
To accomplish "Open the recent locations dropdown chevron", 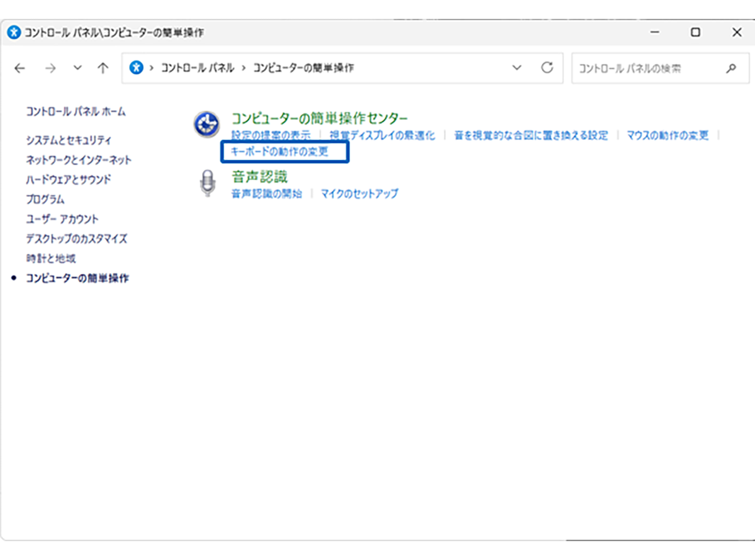I will click(77, 67).
